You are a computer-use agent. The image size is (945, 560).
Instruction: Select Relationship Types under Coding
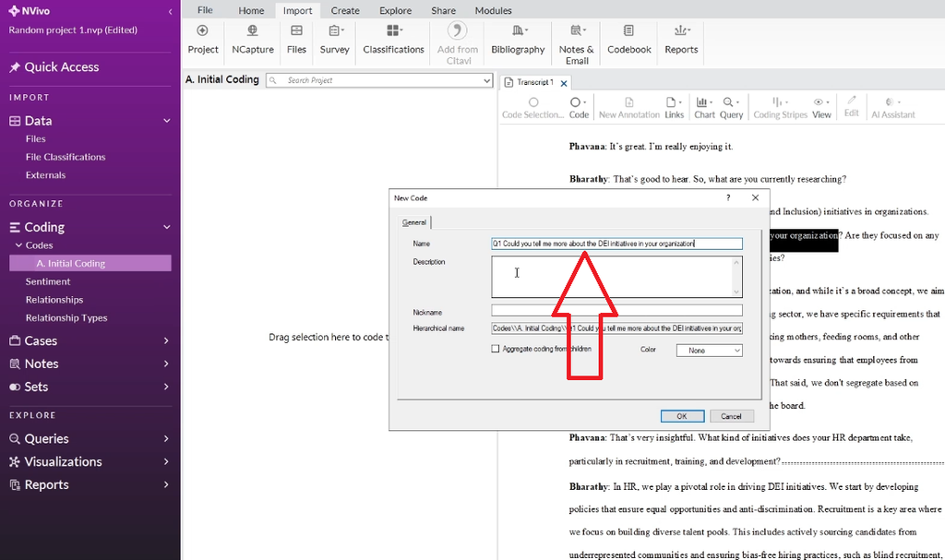click(66, 317)
